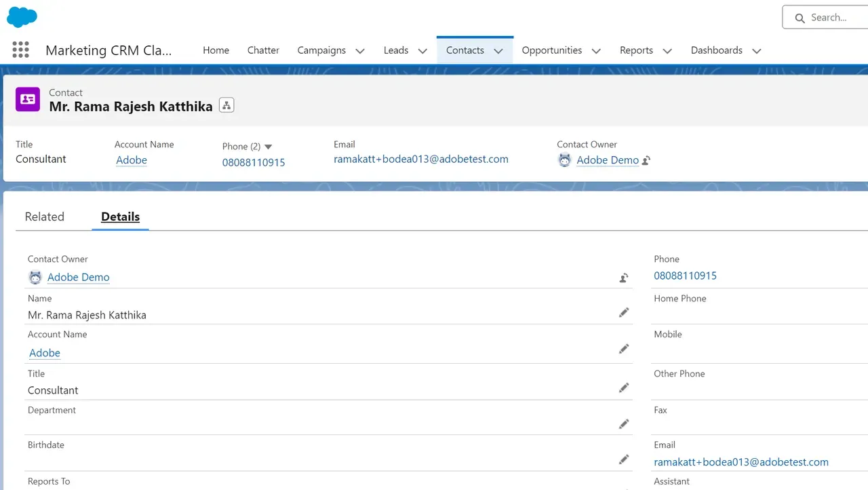
Task: Focus the global Search box
Action: click(x=825, y=18)
